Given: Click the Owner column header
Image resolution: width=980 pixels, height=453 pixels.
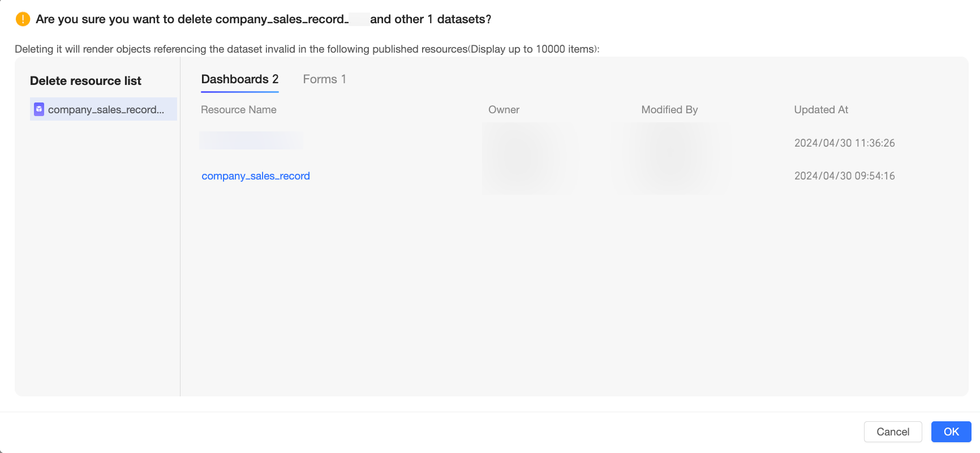Looking at the screenshot, I should 504,110.
